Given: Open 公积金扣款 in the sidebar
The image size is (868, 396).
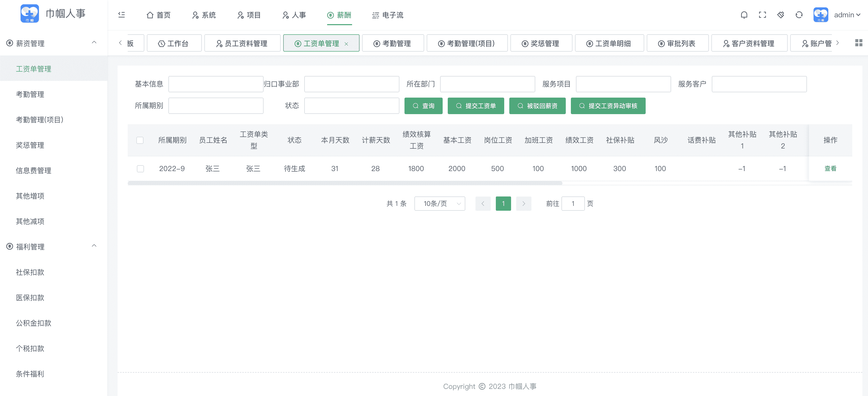Looking at the screenshot, I should click(54, 323).
